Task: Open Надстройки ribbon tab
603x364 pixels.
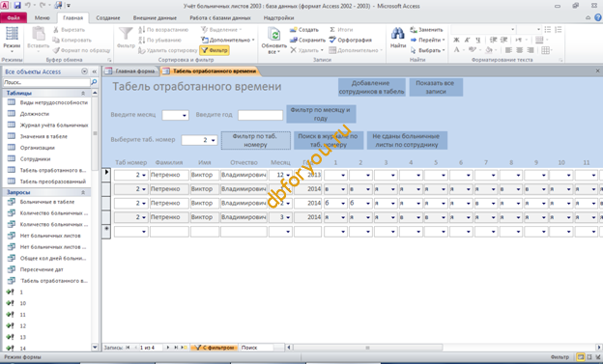Action: (278, 17)
